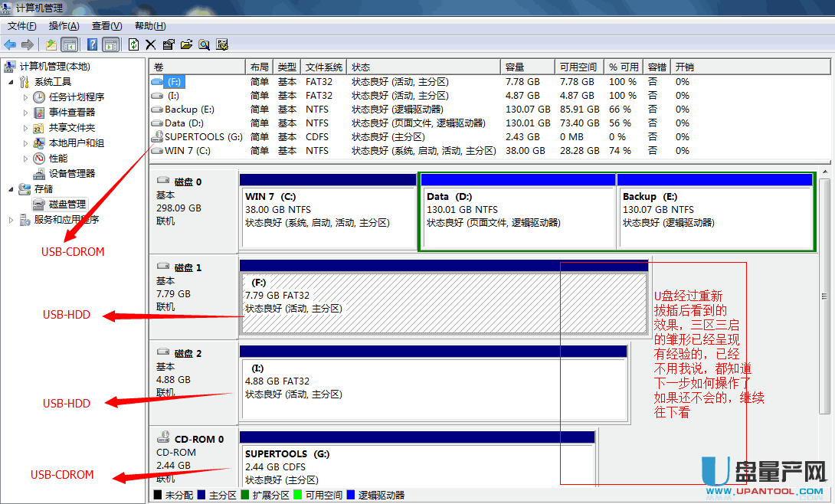
Task: Click the 文件系统 column header
Action: point(323,67)
